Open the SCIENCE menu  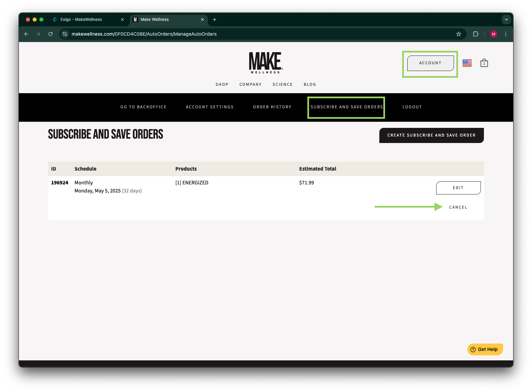[x=282, y=84]
